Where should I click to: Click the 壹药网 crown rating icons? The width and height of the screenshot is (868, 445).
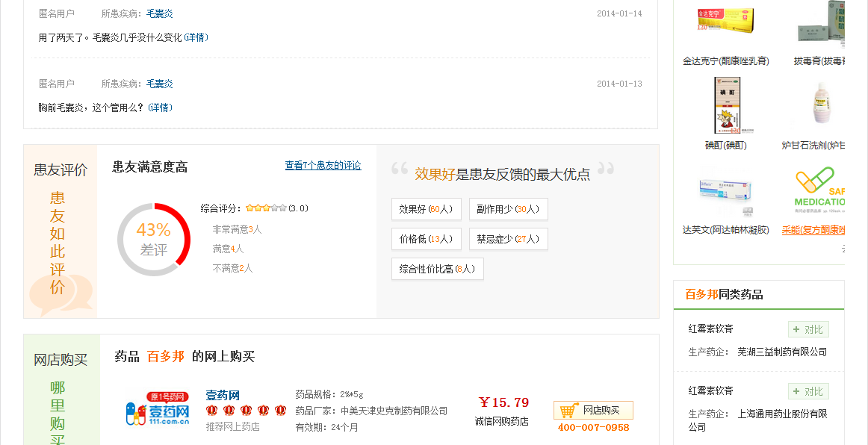(x=246, y=411)
